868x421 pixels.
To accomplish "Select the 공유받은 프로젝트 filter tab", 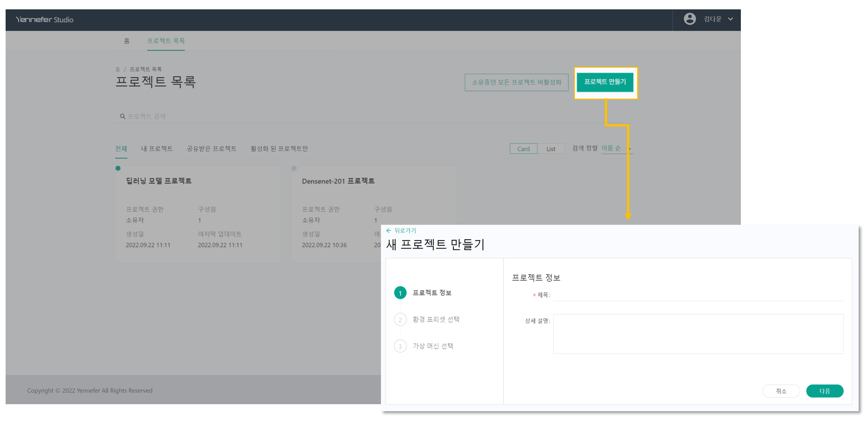I will pos(211,149).
